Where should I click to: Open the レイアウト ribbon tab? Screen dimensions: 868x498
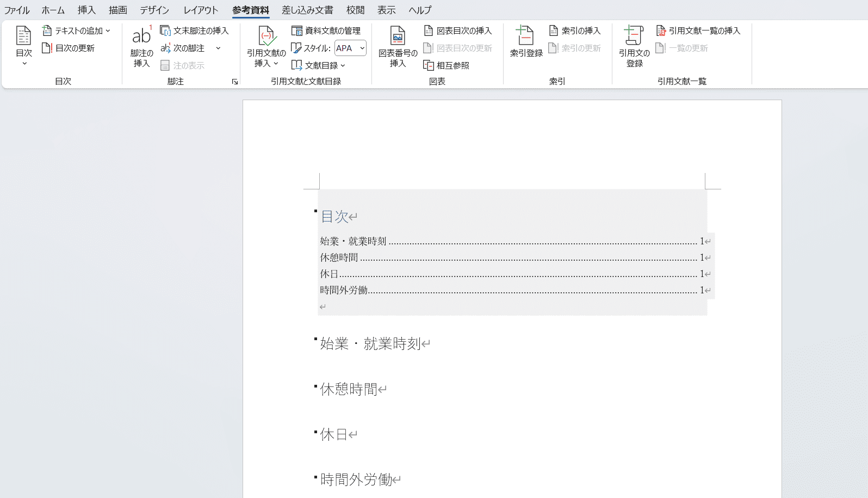pyautogui.click(x=201, y=10)
